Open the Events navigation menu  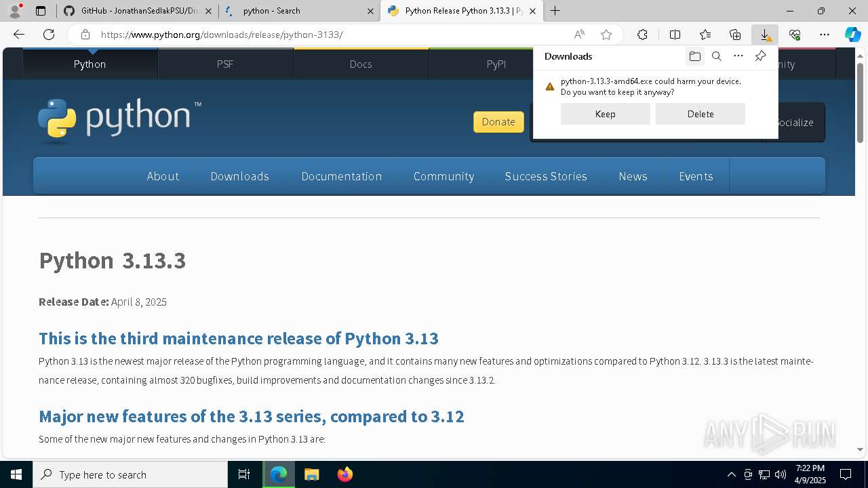click(x=696, y=176)
